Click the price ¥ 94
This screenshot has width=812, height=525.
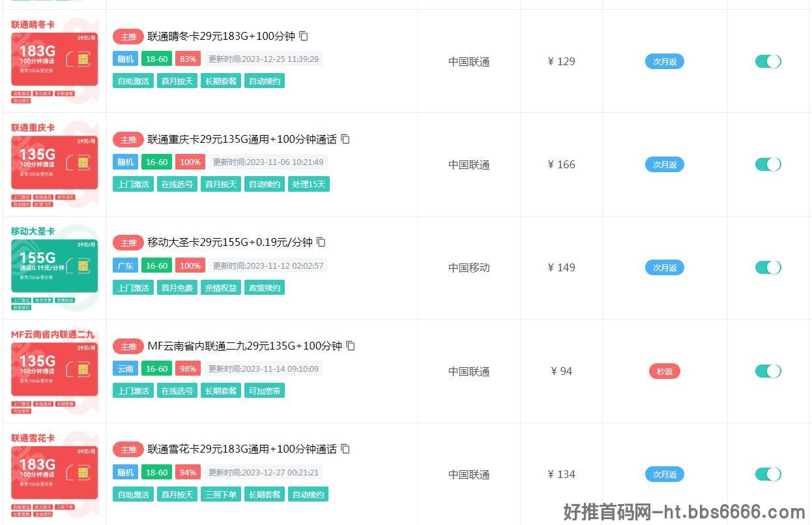tap(562, 371)
